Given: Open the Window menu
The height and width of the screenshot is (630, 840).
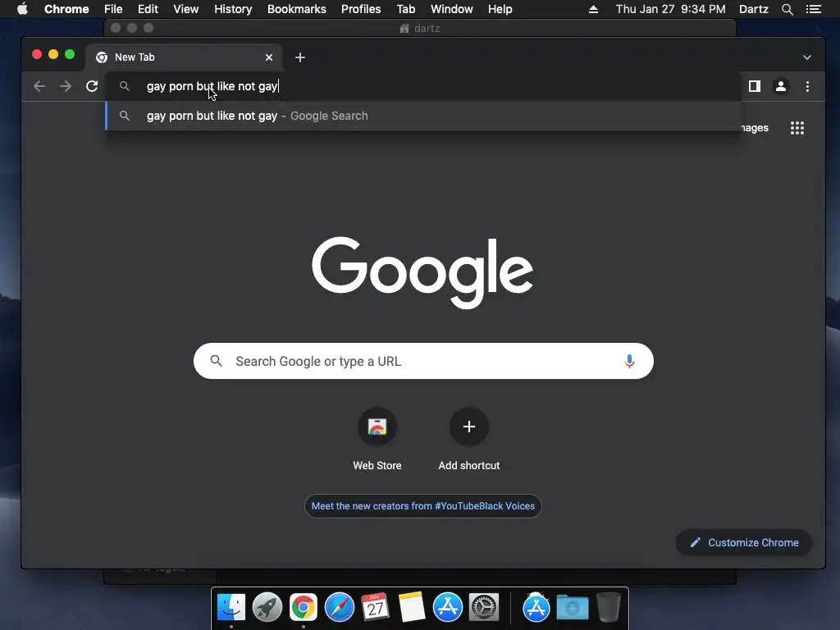Looking at the screenshot, I should tap(452, 9).
